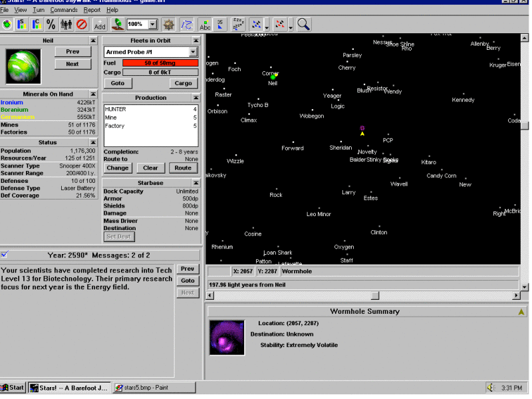The height and width of the screenshot is (399, 532).
Task: Click the cargo gauge bar
Action: point(160,72)
